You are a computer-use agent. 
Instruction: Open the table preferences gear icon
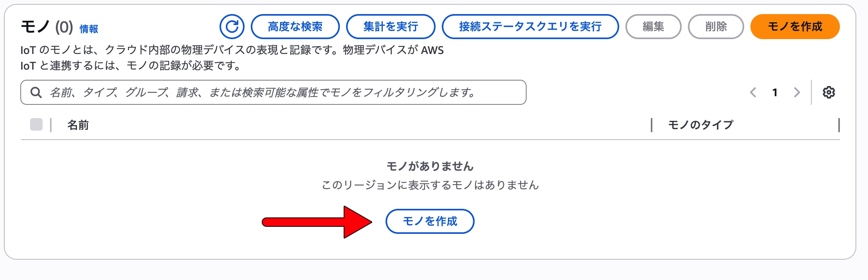tap(829, 92)
